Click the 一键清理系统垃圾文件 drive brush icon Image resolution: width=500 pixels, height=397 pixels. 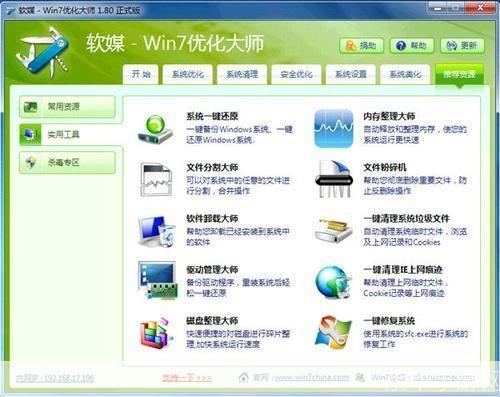coord(334,231)
